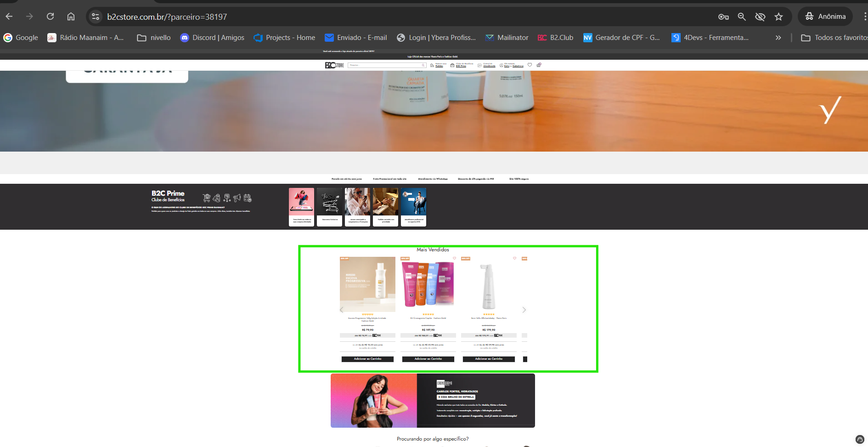Open the wishlist heart icon in store header
Viewport: 868px width, 447px height.
[x=530, y=65]
